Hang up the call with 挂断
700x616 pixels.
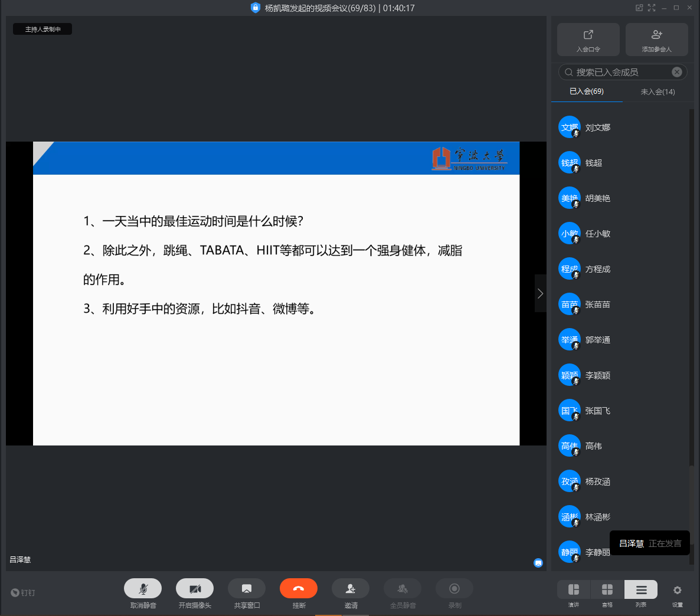pyautogui.click(x=299, y=589)
